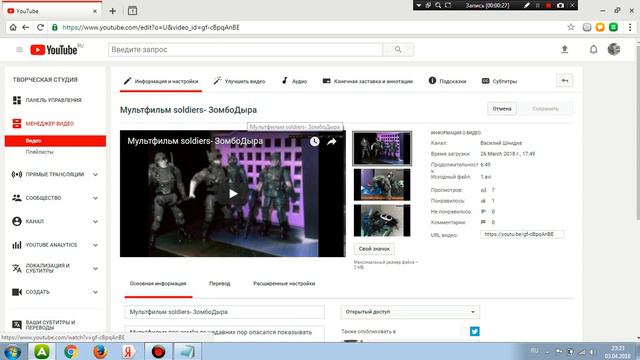Click the browser address bar URL

151,27
